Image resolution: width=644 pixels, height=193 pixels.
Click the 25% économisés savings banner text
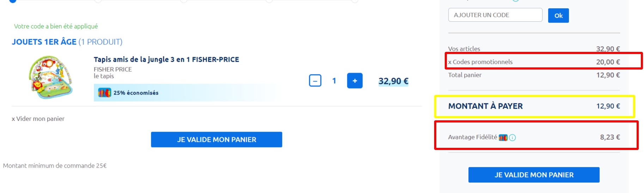click(136, 93)
